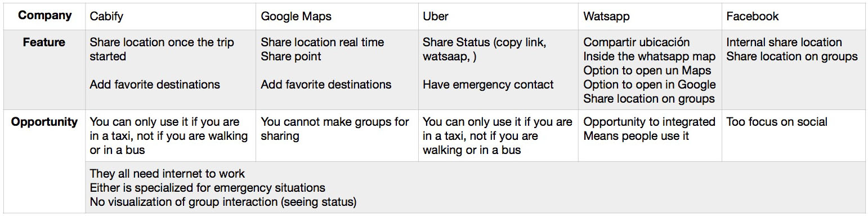Viewport: 868px width, 216px height.
Task: Select the 'Too focus on social' cell
Action: tap(794, 136)
